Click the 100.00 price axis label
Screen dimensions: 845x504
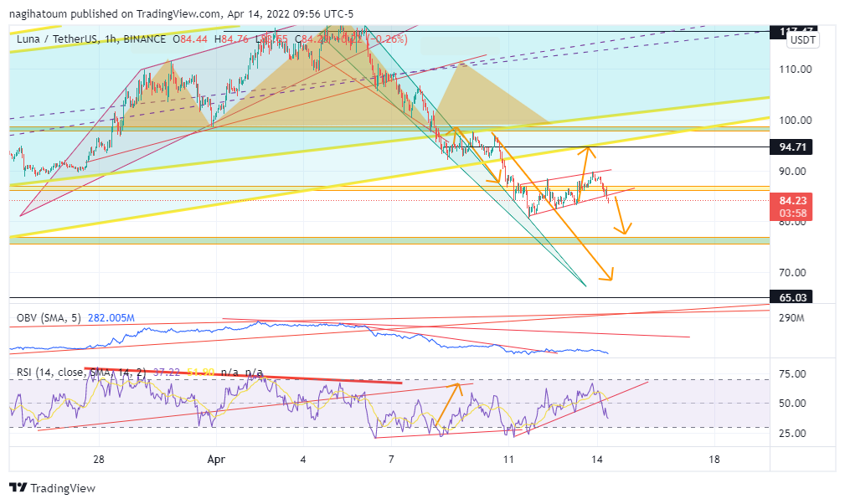coord(796,120)
